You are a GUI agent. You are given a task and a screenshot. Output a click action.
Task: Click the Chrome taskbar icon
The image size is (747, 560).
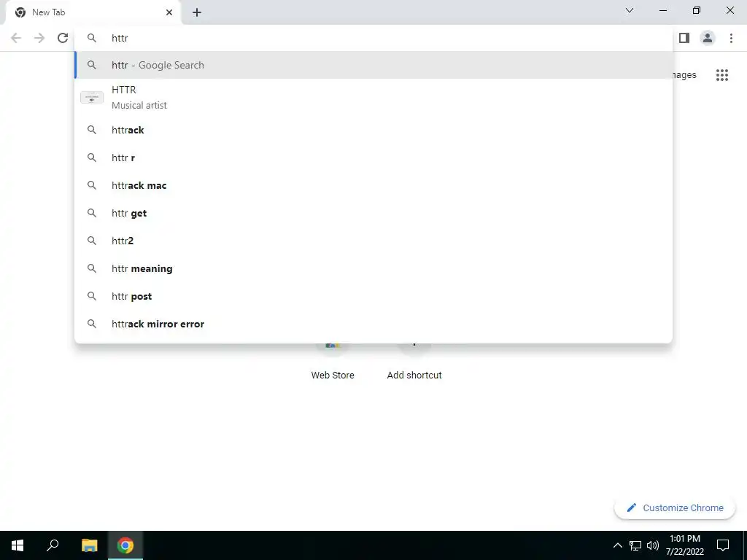pos(125,545)
